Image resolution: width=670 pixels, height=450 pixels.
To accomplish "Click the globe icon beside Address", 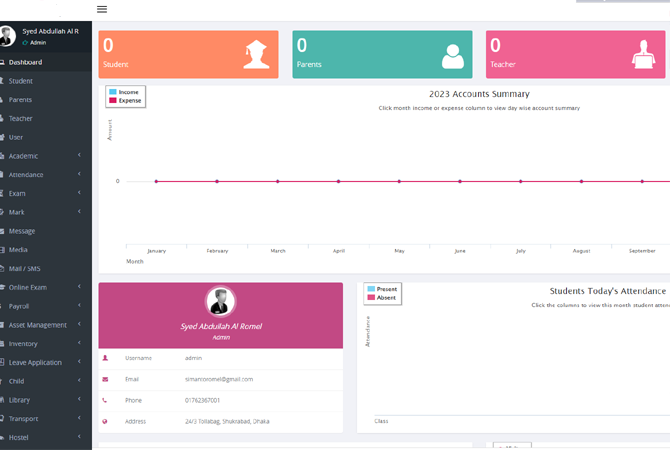I will pos(105,421).
